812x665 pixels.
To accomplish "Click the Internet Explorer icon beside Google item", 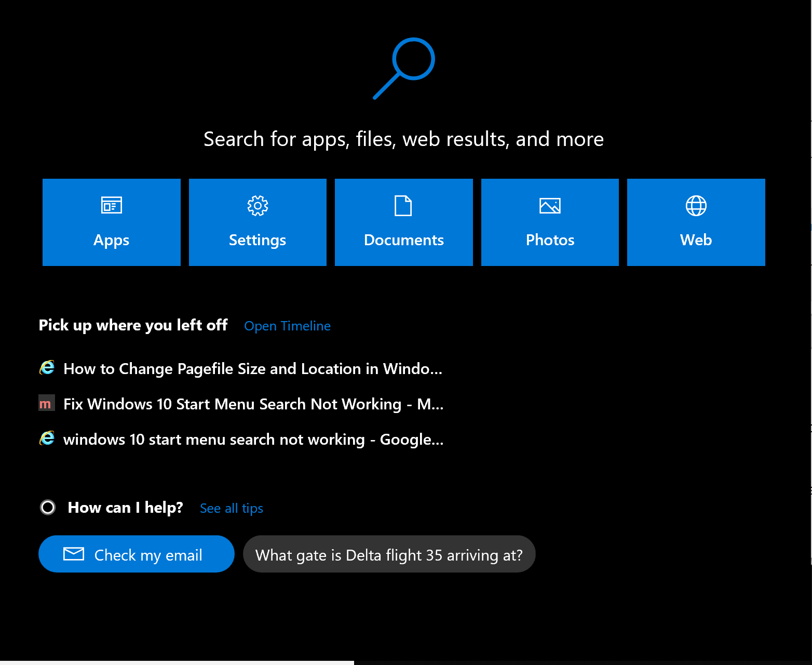I will [47, 438].
